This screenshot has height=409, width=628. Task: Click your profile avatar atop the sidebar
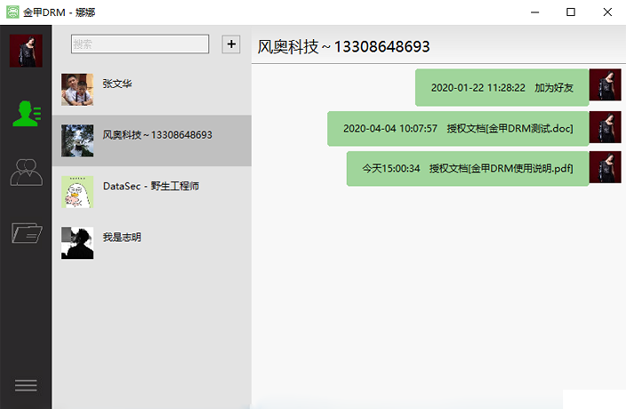[26, 50]
